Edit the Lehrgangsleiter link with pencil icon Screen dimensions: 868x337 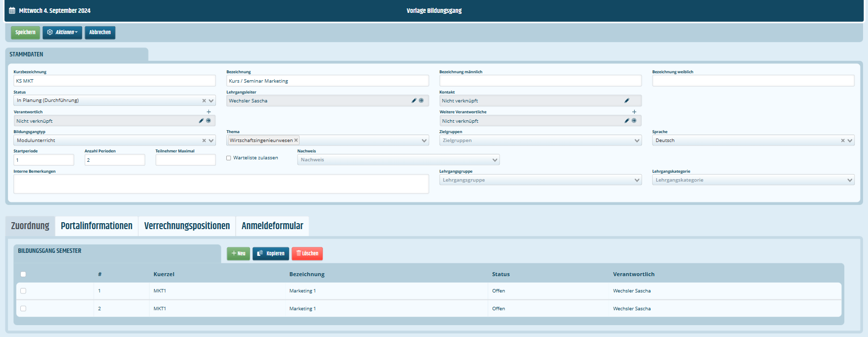pos(414,100)
